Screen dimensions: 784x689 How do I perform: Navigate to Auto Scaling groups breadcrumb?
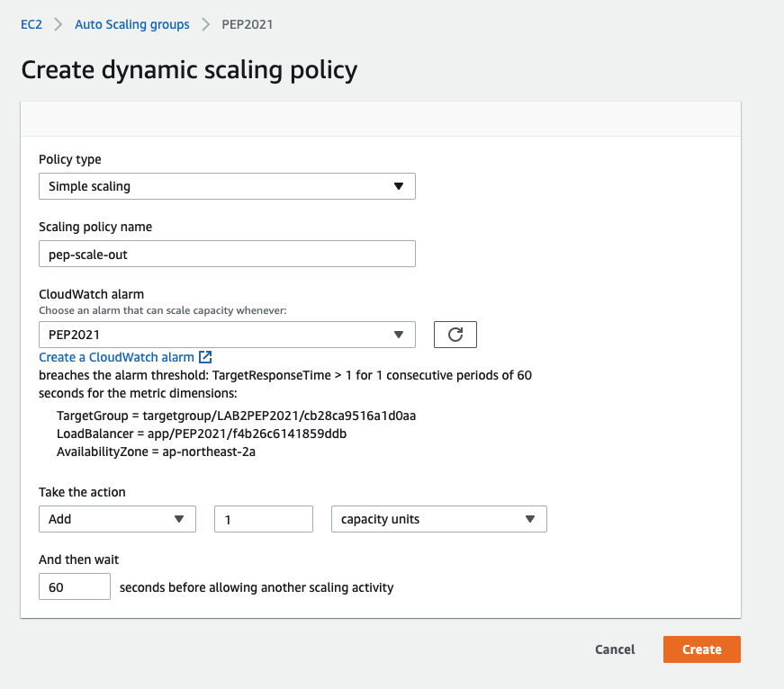(x=132, y=25)
